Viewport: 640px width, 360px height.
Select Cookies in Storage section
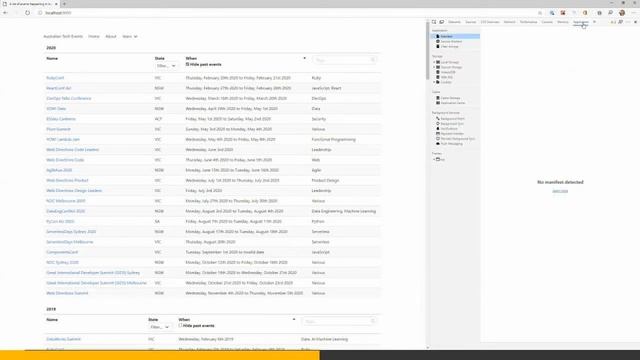(x=445, y=82)
